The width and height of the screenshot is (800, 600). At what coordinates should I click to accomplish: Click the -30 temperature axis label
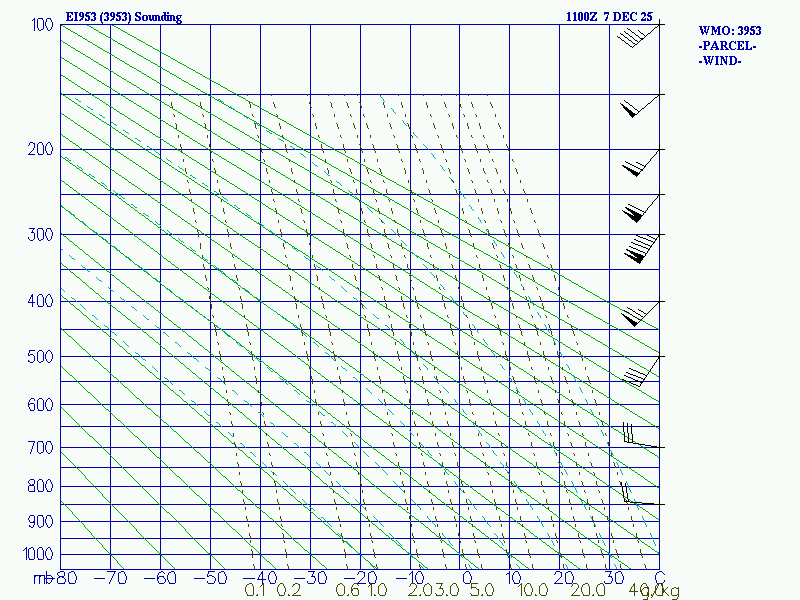[311, 578]
